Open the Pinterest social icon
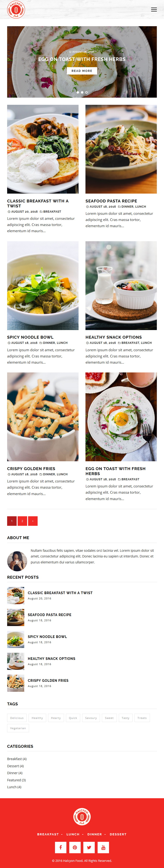Viewport: 164px width, 868px height. tap(75, 847)
